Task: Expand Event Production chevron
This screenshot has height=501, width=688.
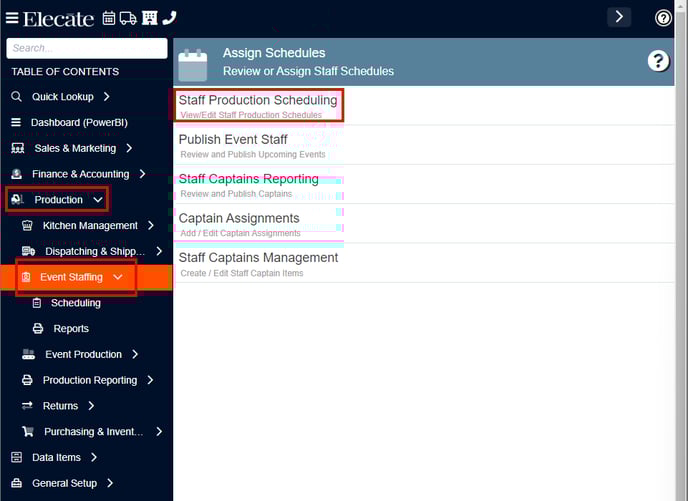Action: 135,354
